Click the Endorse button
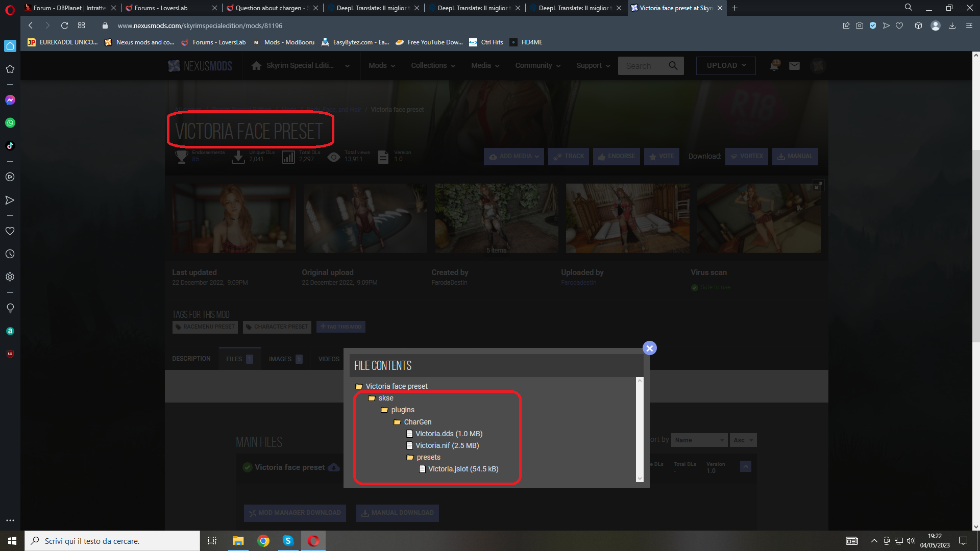Screen dimensions: 980x551 (617, 157)
